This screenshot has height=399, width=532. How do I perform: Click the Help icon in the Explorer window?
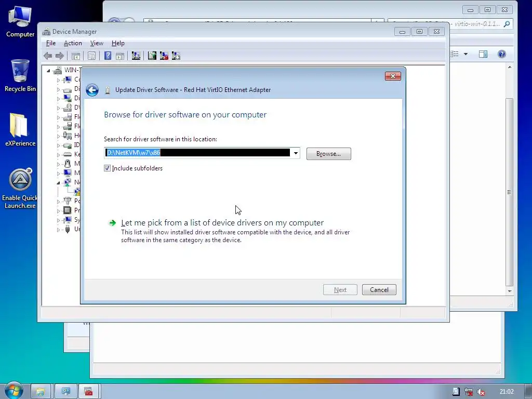[502, 54]
